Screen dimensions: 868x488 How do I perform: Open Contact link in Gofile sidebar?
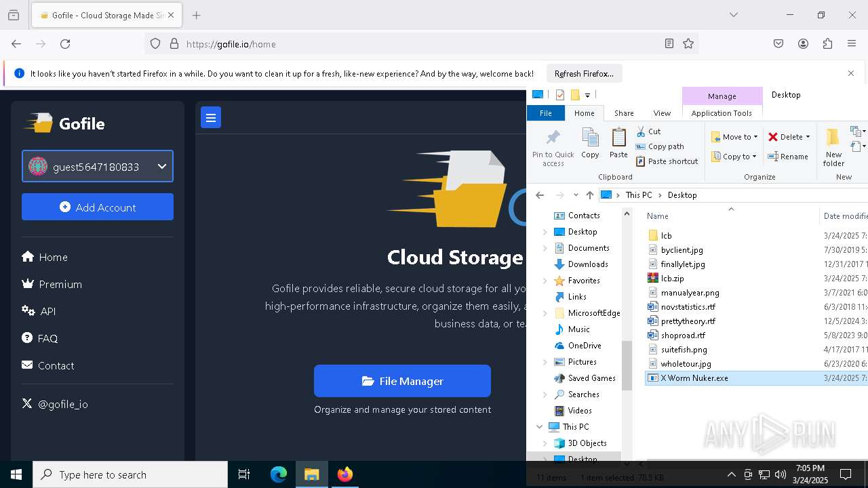point(48,365)
